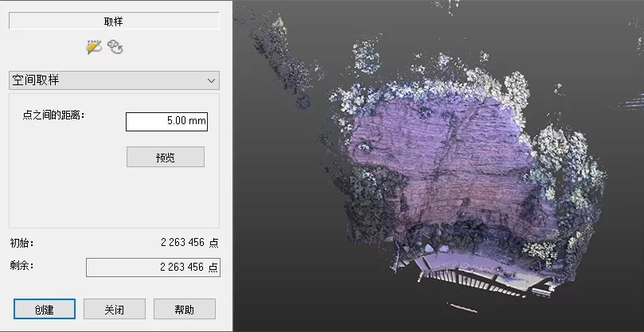The image size is (644, 332).
Task: Open help via 帮助 button
Action: point(184,309)
